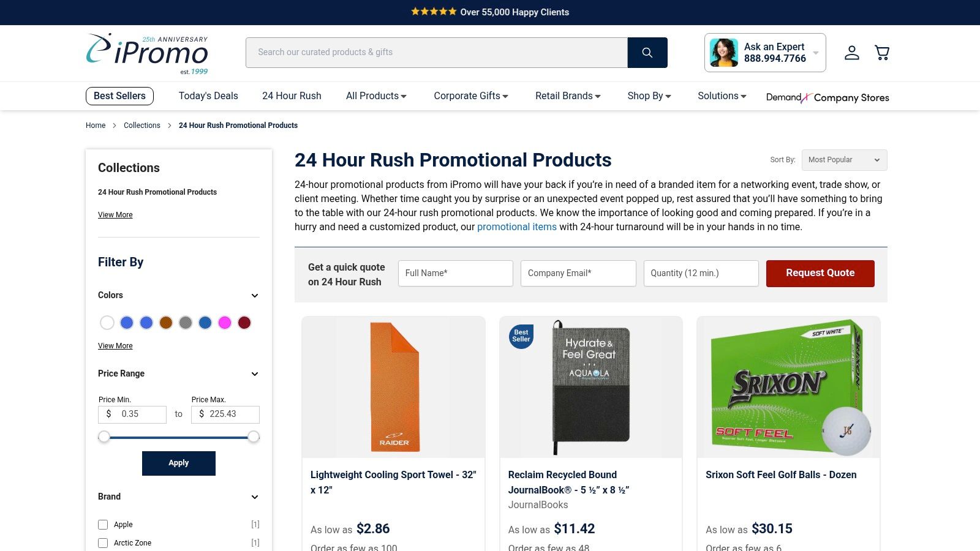Click the maximum price slider handle
Viewport: 980px width, 551px height.
[x=254, y=437]
